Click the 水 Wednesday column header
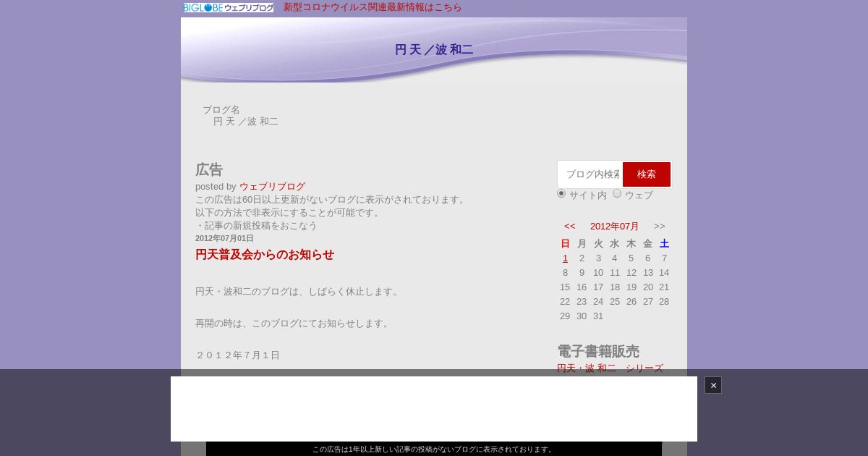 pyautogui.click(x=615, y=244)
